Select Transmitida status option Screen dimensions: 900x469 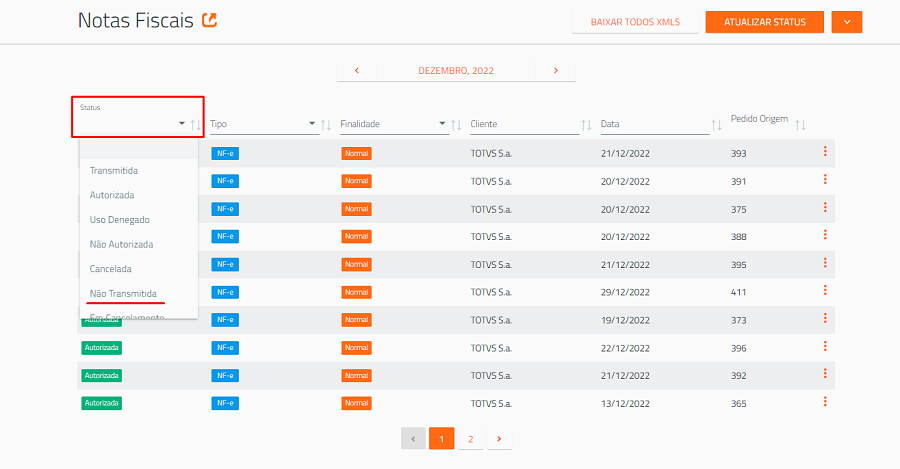(138, 170)
